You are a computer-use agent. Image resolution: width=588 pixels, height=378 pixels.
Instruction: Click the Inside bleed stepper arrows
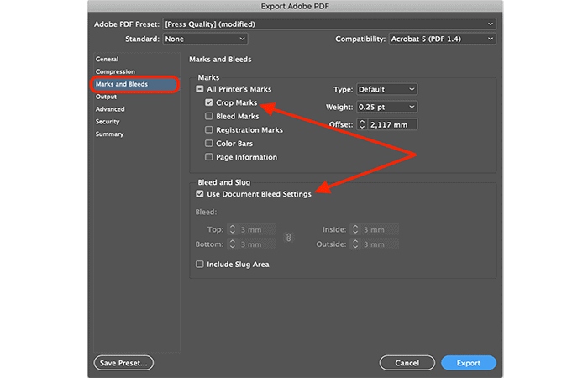pos(355,229)
